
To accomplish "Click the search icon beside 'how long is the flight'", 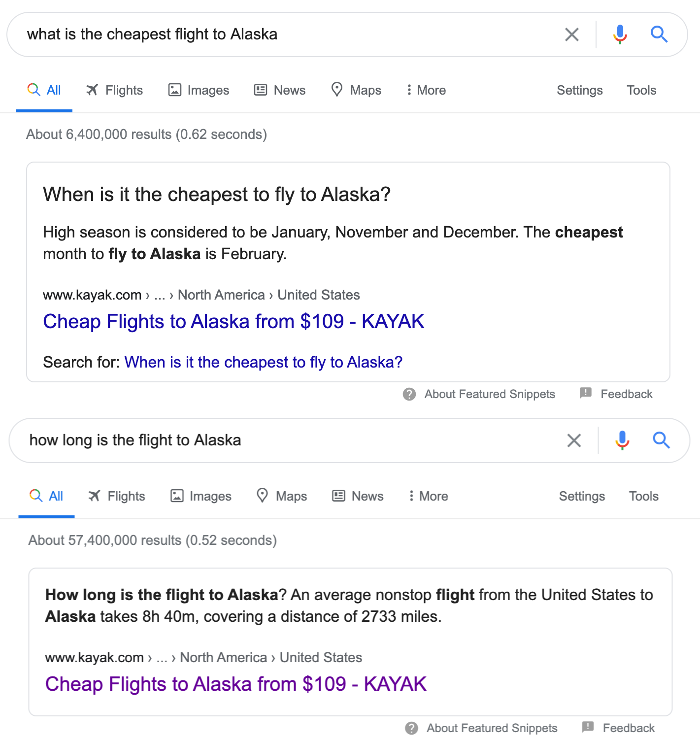I will pos(662,440).
